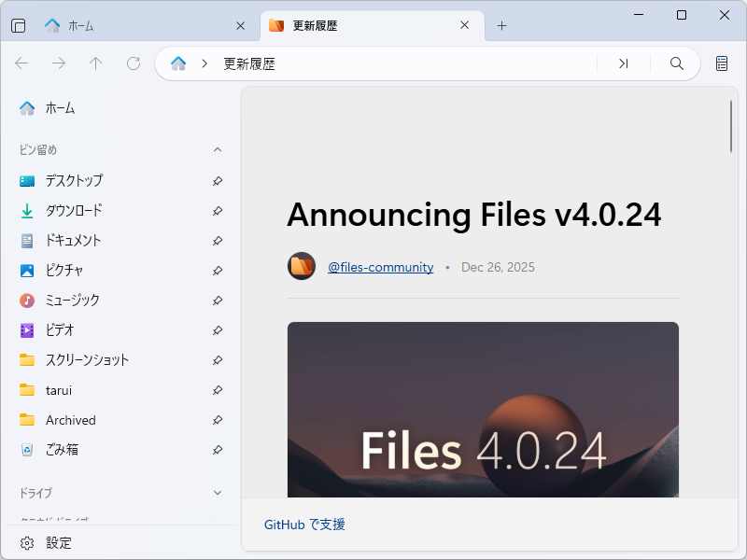Open the @files-community author link

(381, 266)
